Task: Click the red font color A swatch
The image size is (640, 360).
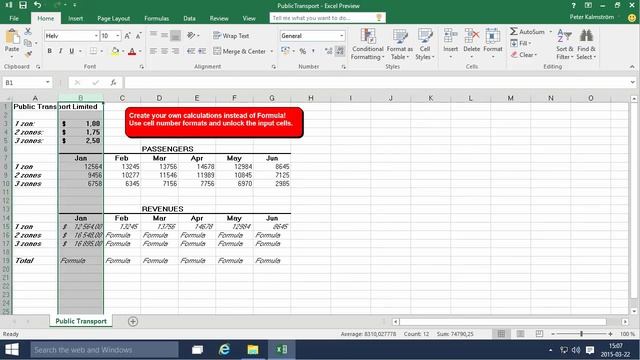Action: (x=132, y=51)
